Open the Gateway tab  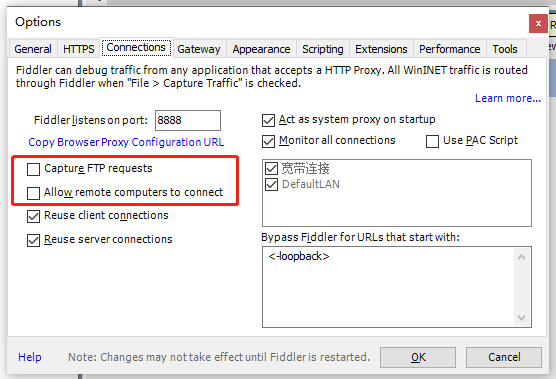[x=199, y=49]
